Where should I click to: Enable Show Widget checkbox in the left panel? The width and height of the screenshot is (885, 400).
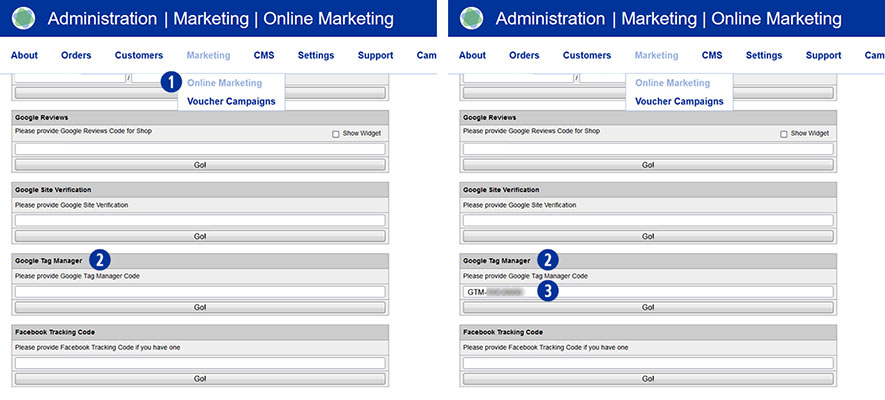pyautogui.click(x=336, y=133)
